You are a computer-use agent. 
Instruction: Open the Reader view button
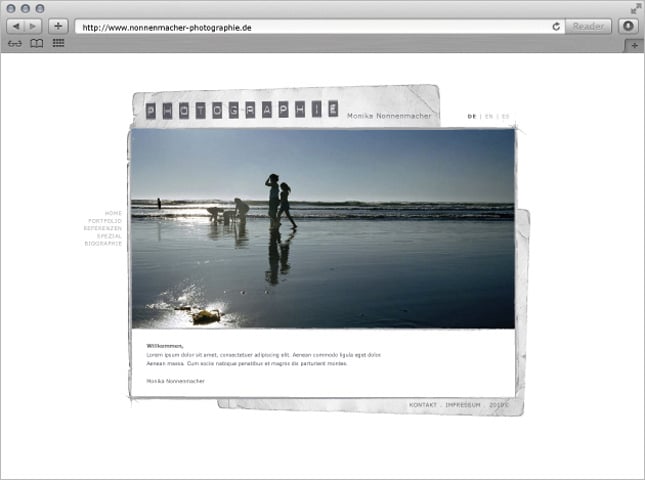coord(588,26)
